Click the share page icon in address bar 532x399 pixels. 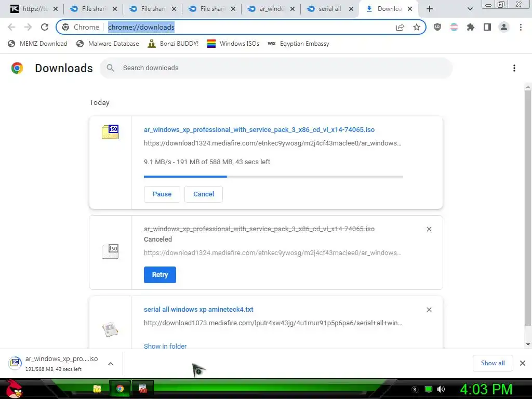[x=400, y=27]
